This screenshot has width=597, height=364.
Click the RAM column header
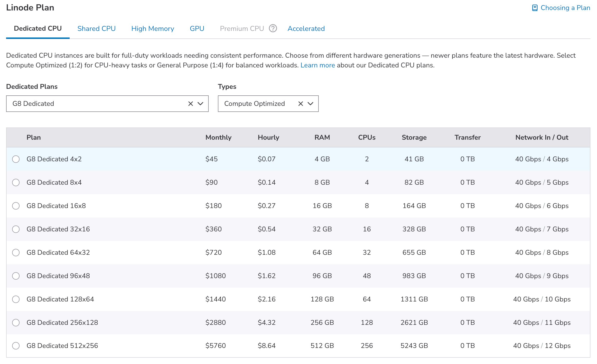tap(322, 137)
